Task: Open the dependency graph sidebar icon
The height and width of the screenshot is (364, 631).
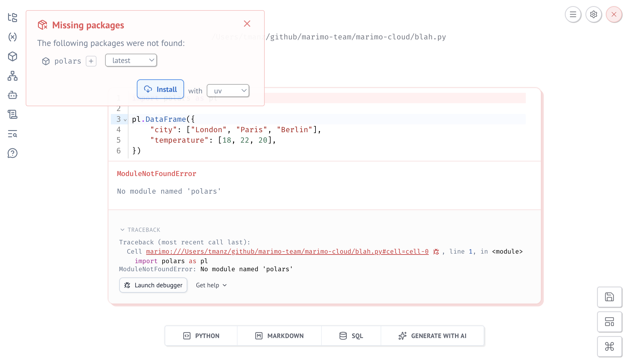Action: click(13, 76)
